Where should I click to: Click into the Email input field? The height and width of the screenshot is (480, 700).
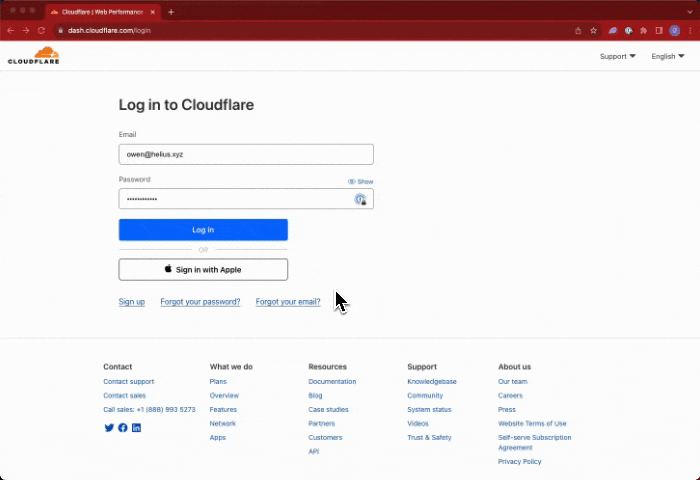(x=246, y=154)
